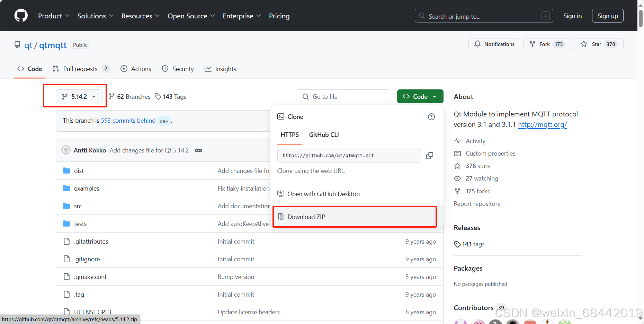This screenshot has width=644, height=324.
Task: Expand the Enterprise menu
Action: coord(242,16)
